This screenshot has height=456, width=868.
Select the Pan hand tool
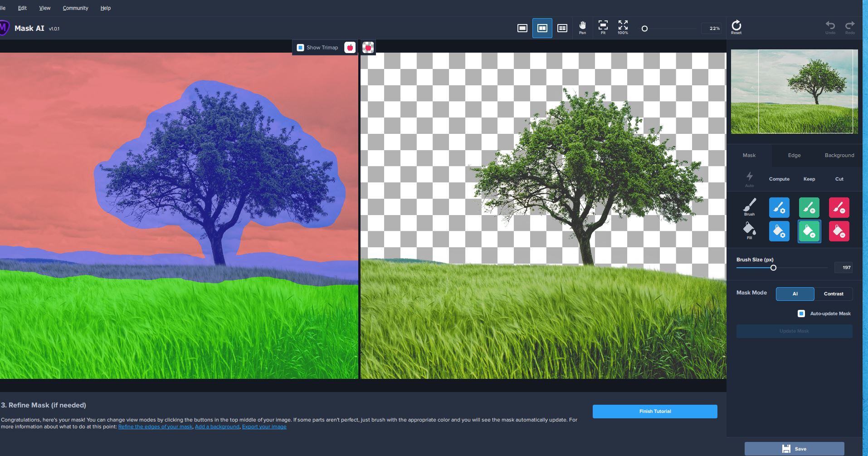(582, 27)
